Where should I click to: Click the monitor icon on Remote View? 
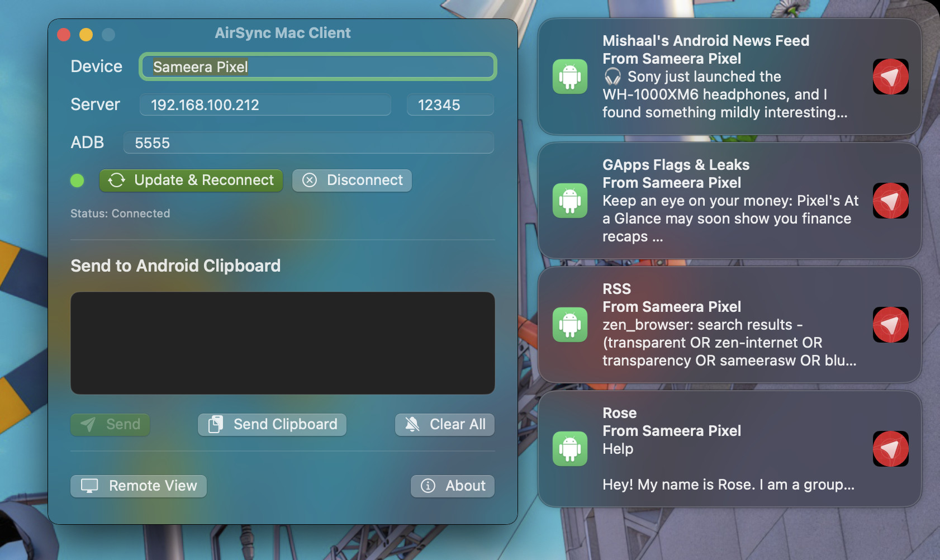89,486
